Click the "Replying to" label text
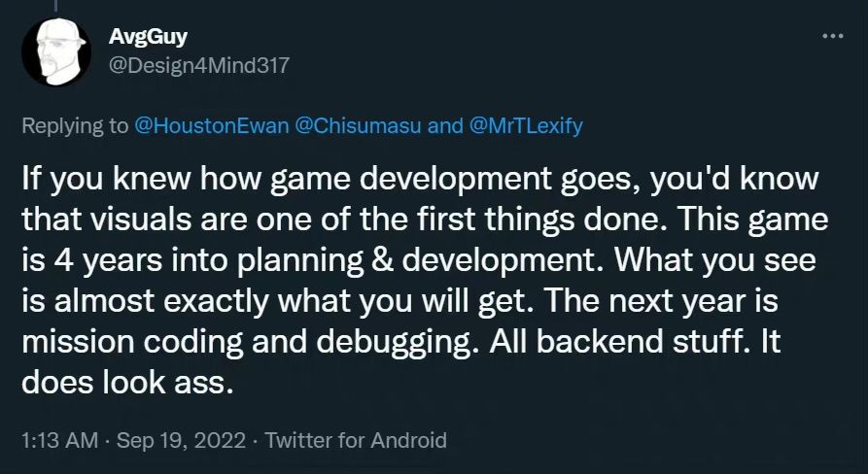The image size is (868, 474). tap(74, 126)
